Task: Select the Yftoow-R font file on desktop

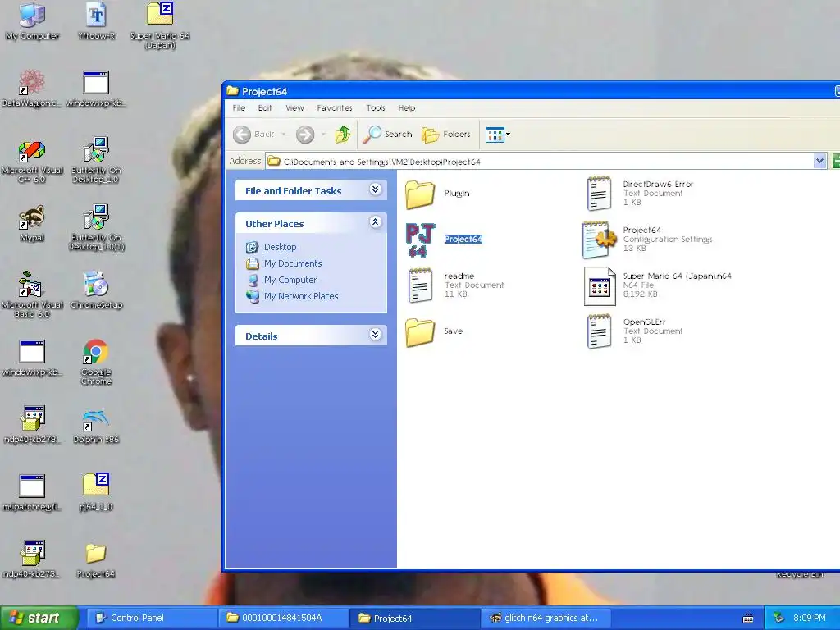Action: 97,21
